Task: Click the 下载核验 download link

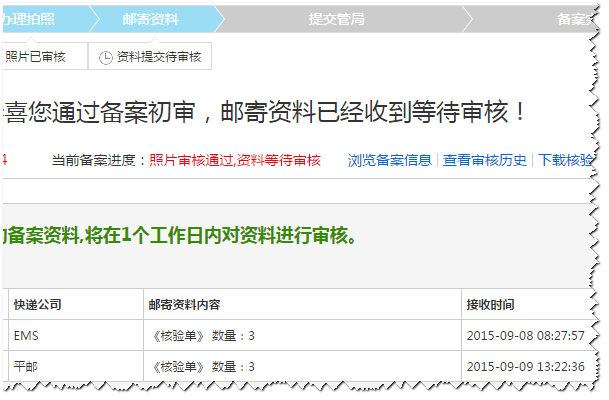Action: pos(564,160)
